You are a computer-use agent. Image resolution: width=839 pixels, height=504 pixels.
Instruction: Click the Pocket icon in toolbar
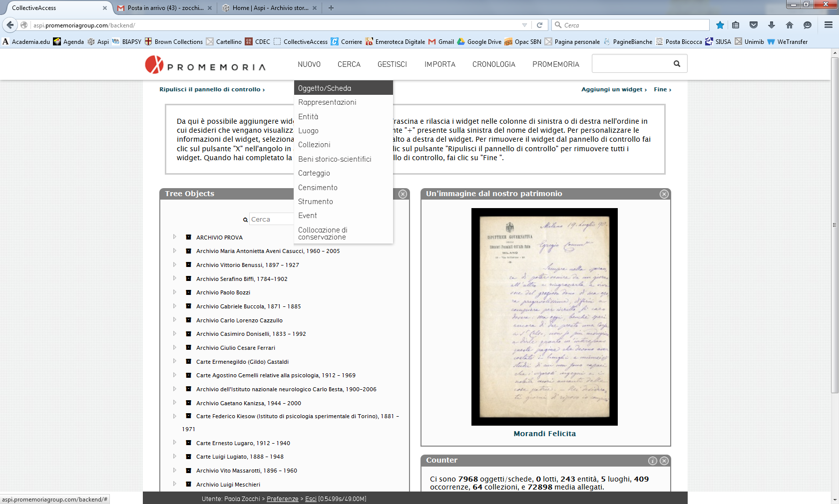coord(754,25)
